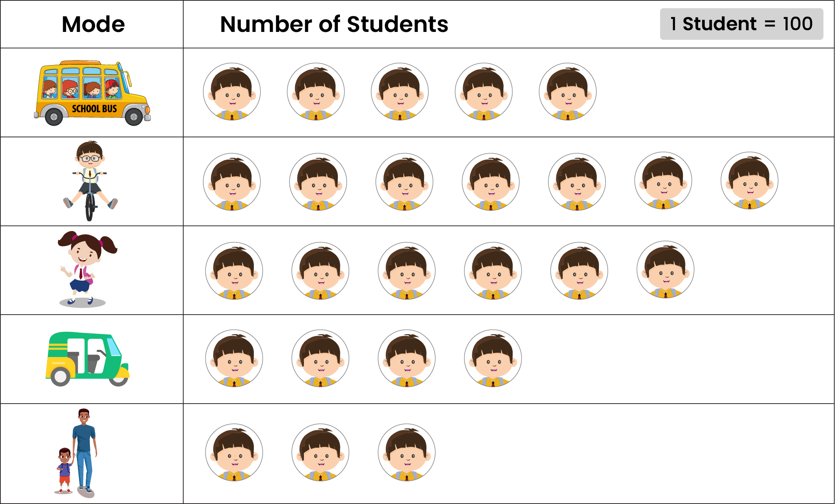Viewport: 835px width, 504px height.
Task: Select the first student face in walking row
Action: point(234,271)
